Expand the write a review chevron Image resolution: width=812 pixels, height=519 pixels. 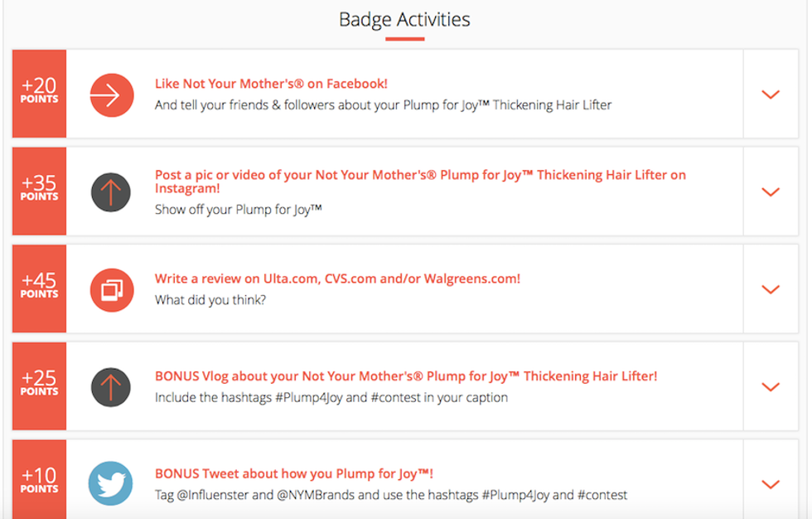point(771,289)
